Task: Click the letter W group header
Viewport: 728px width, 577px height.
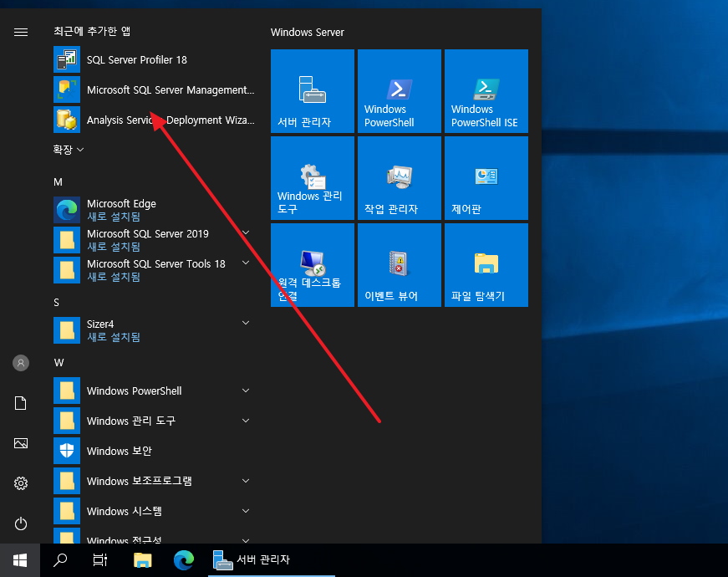Action: click(x=59, y=363)
